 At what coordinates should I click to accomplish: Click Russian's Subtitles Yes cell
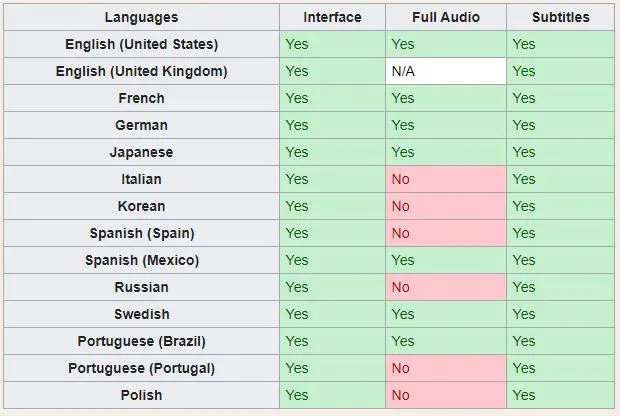point(560,287)
